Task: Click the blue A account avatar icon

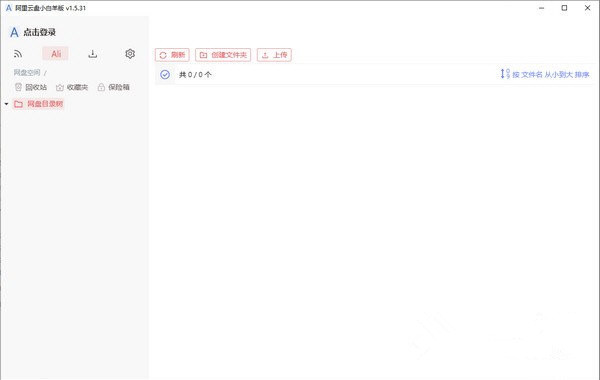Action: click(14, 32)
